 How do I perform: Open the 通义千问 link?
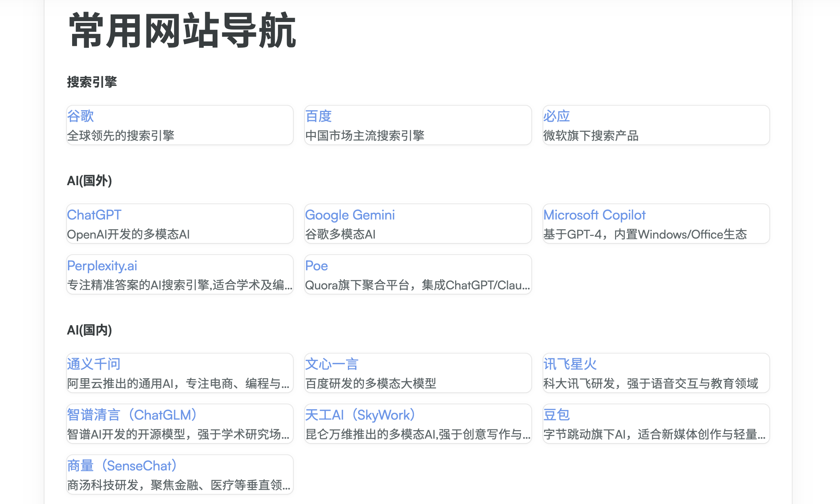(x=94, y=364)
